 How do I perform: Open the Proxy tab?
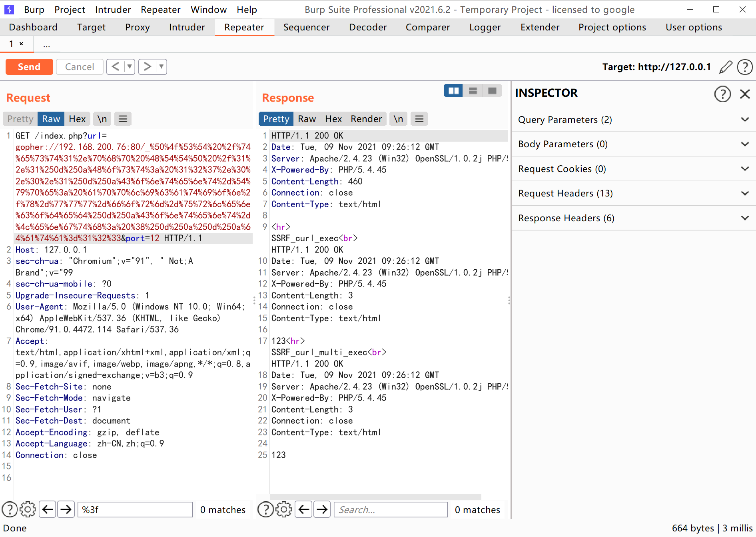(138, 27)
